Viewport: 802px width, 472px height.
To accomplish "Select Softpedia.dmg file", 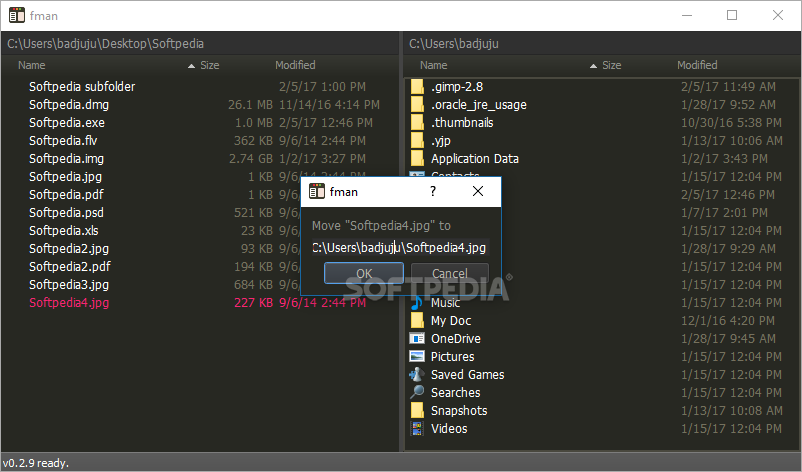I will click(x=69, y=104).
